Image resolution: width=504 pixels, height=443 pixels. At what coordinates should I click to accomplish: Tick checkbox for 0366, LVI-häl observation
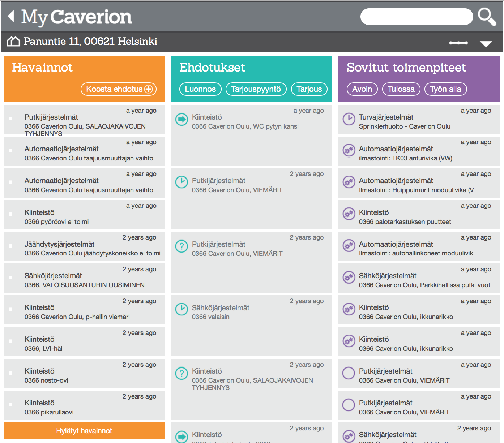[x=10, y=341]
